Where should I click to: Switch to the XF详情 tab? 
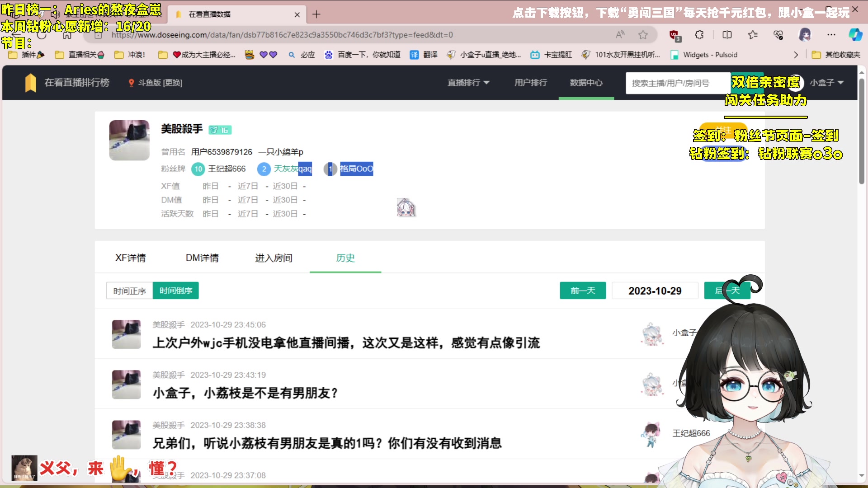point(130,258)
